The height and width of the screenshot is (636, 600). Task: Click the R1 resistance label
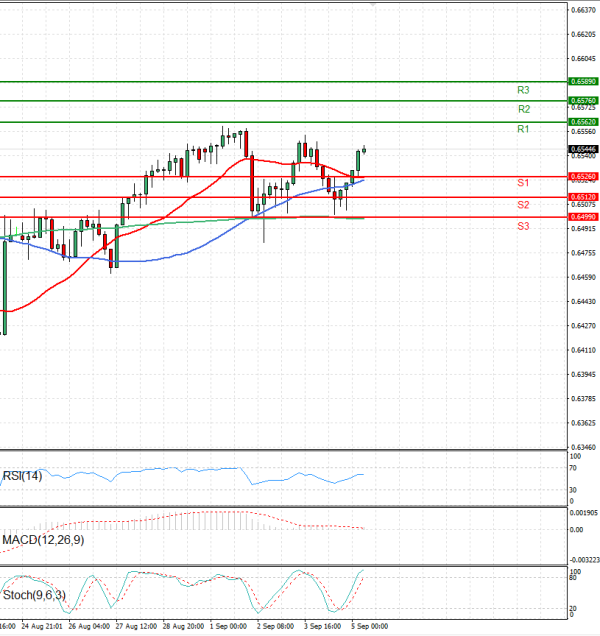point(523,130)
